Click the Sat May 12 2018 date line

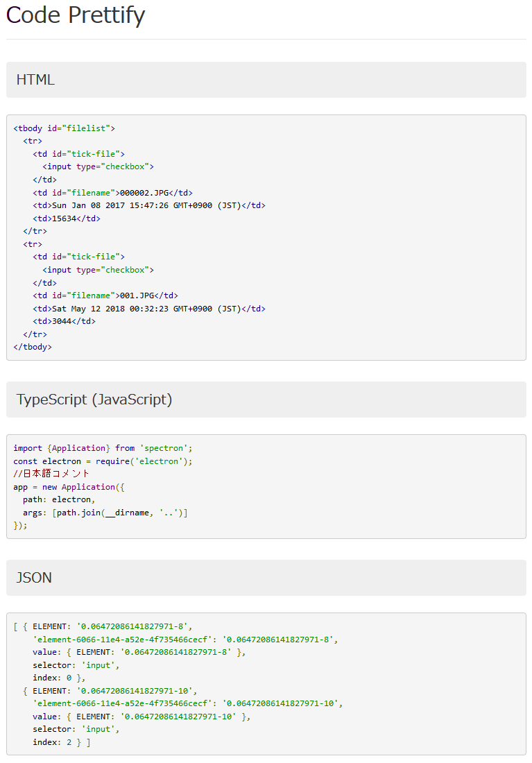point(148,309)
